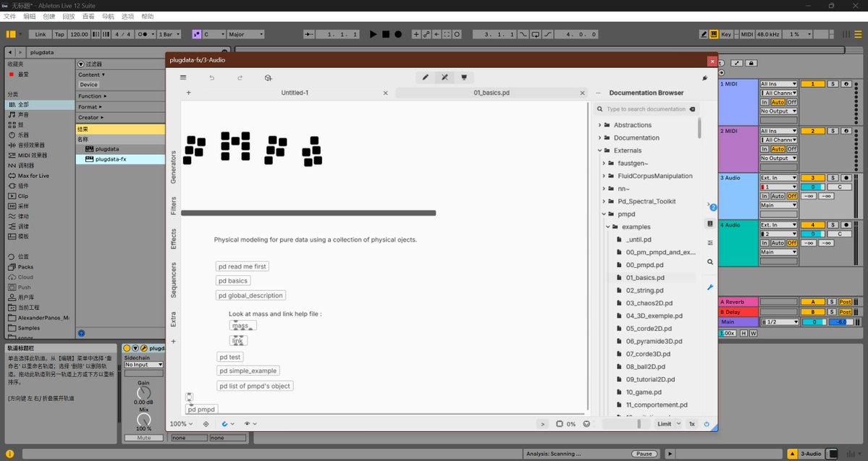
Task: Click the add-object cube icon in plugdata
Action: 269,77
